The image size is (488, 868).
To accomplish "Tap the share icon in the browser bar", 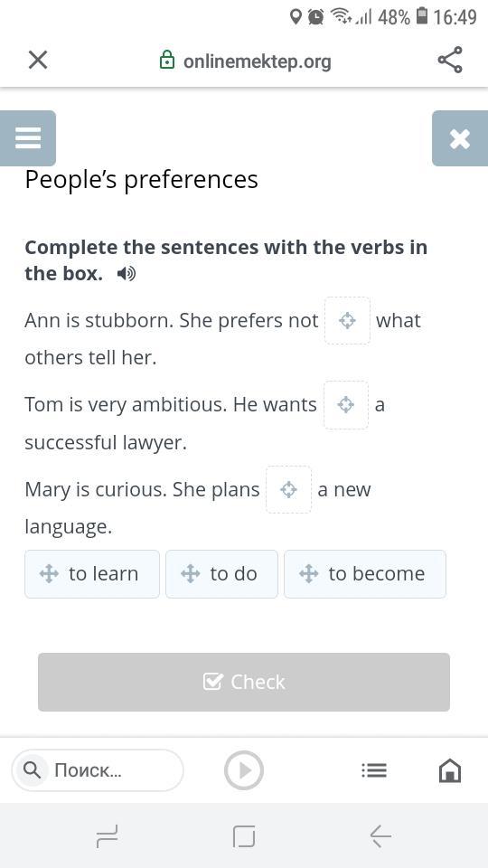I will click(x=450, y=60).
